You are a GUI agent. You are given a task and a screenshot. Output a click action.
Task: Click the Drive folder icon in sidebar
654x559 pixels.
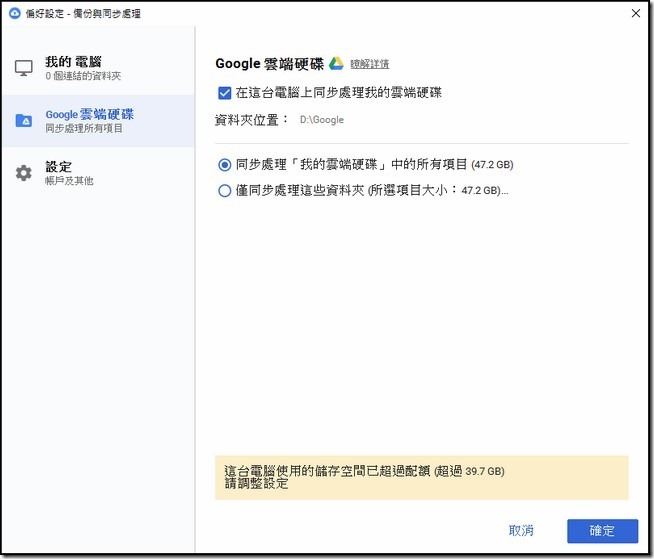pyautogui.click(x=24, y=121)
